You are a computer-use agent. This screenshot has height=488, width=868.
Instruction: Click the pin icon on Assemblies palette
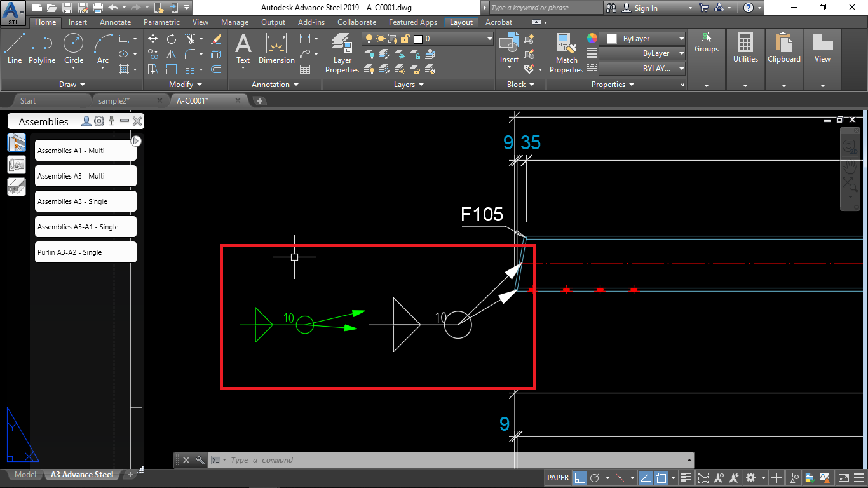point(111,121)
